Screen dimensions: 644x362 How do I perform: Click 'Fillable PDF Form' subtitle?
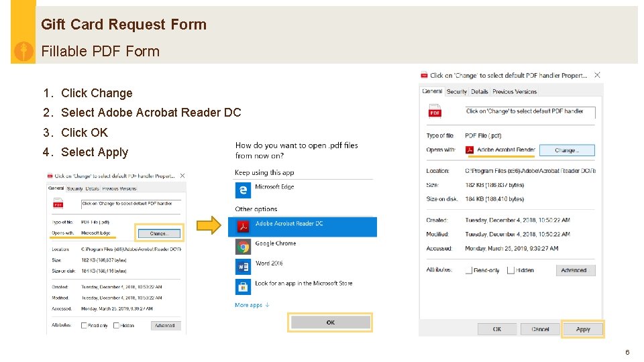[x=100, y=52]
